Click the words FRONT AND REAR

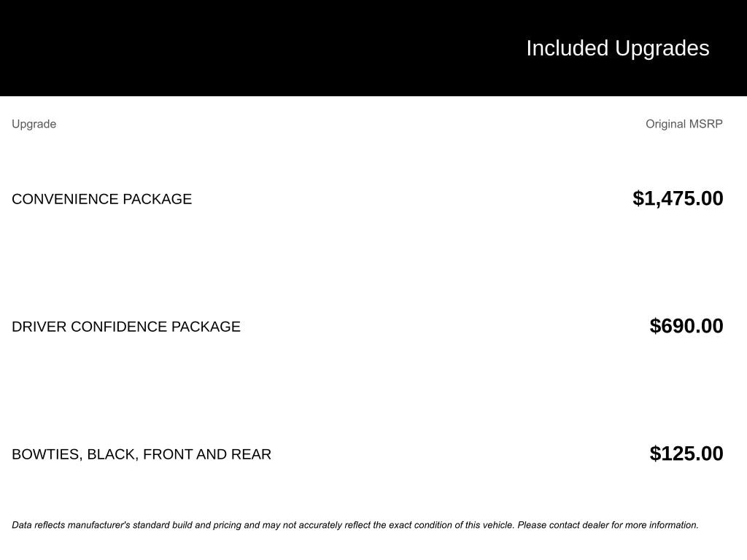[207, 454]
